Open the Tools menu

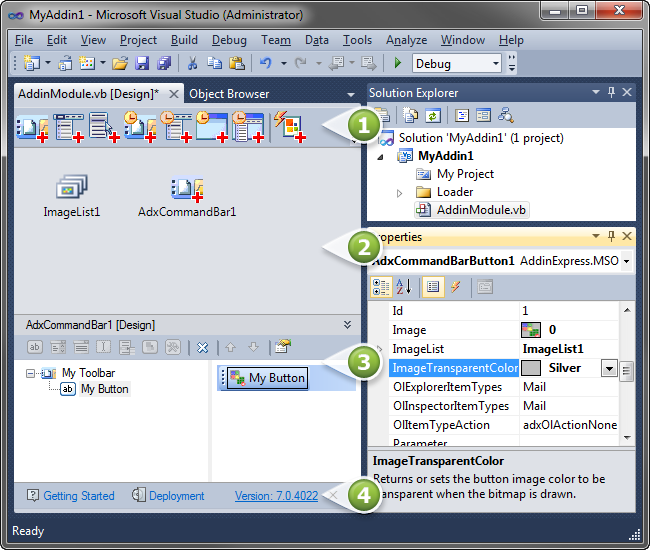pos(357,40)
